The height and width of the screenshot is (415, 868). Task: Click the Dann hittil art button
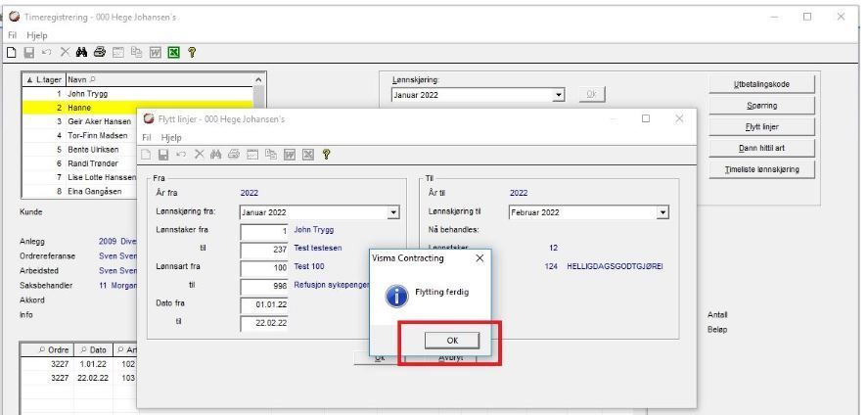tap(761, 149)
